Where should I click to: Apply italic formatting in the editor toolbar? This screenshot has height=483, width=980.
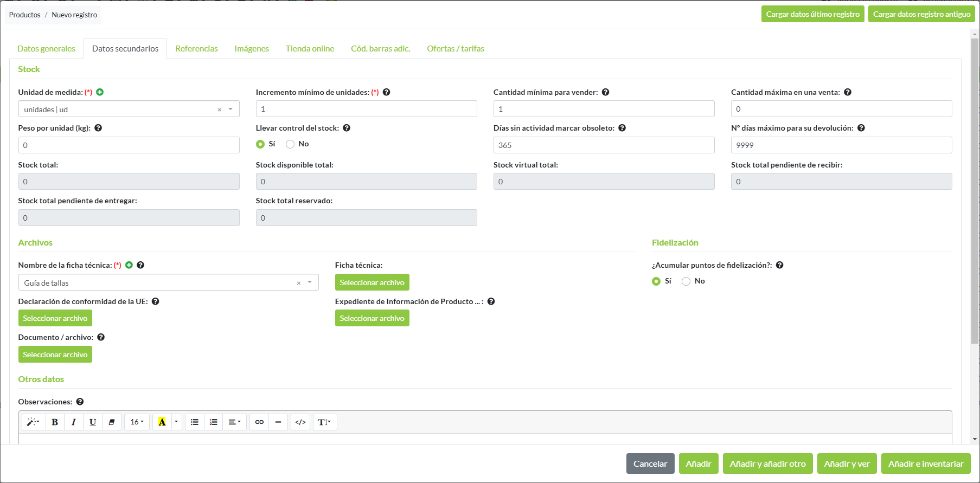(74, 422)
